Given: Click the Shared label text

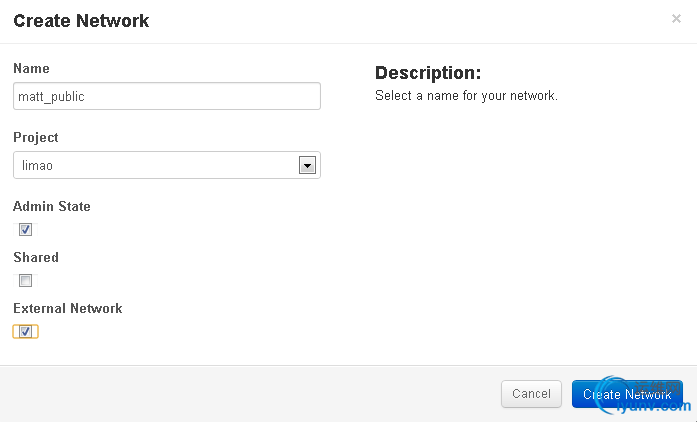Looking at the screenshot, I should pyautogui.click(x=36, y=257).
